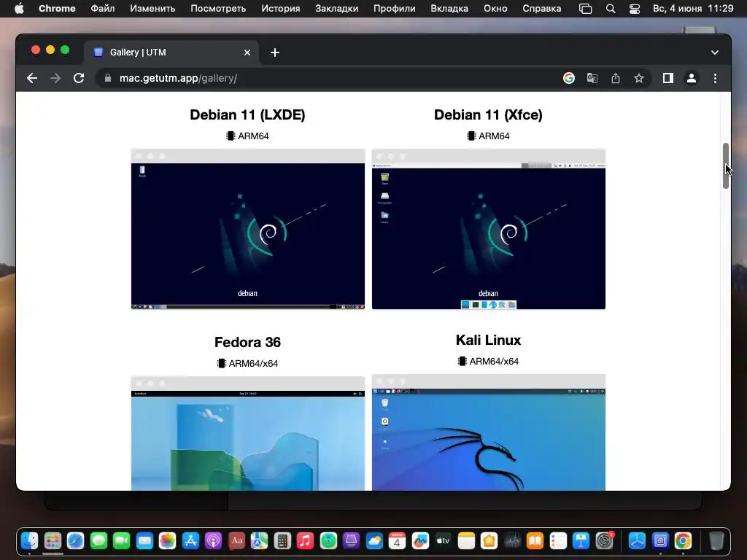Open Music from the Dock
Screen dimensions: 747x560
[x=306, y=540]
